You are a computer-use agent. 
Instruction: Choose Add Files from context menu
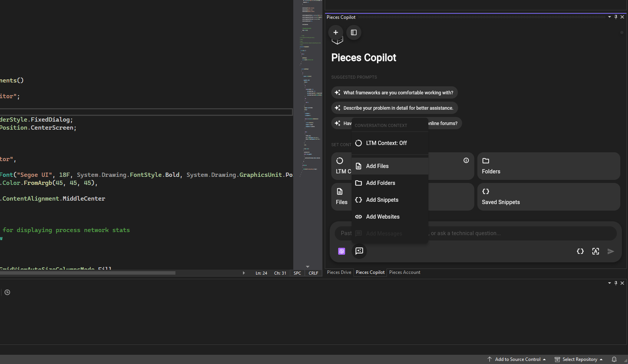pyautogui.click(x=390, y=166)
